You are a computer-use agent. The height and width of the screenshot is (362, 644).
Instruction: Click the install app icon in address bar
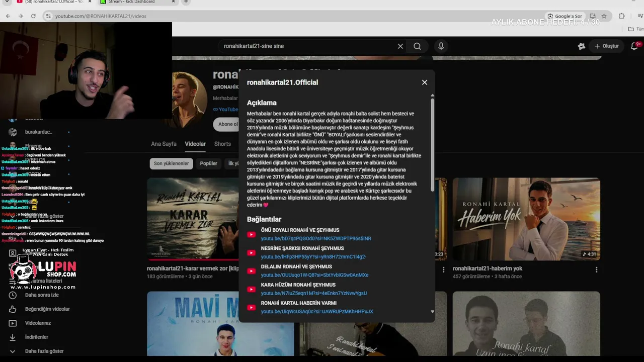(593, 16)
